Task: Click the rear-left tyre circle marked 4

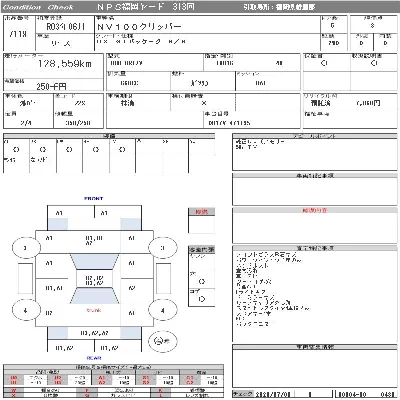Action: 26,310
